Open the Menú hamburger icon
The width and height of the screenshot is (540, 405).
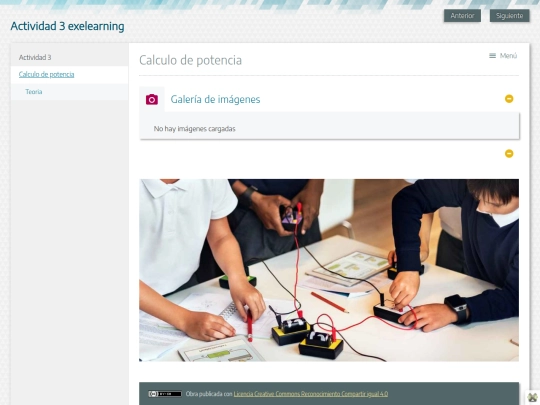pyautogui.click(x=492, y=55)
